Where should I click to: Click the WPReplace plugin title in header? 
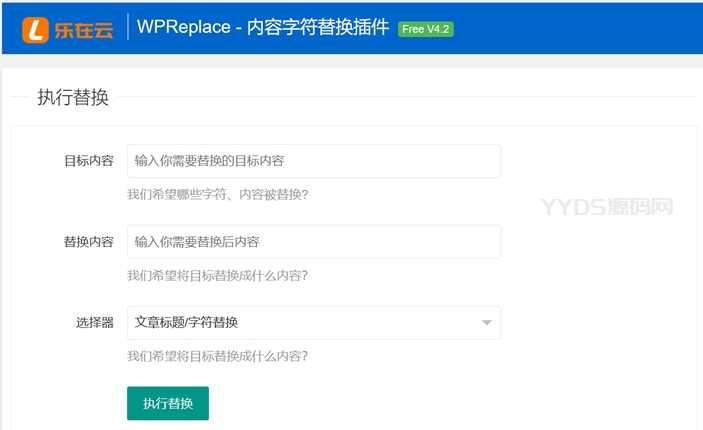coord(263,29)
